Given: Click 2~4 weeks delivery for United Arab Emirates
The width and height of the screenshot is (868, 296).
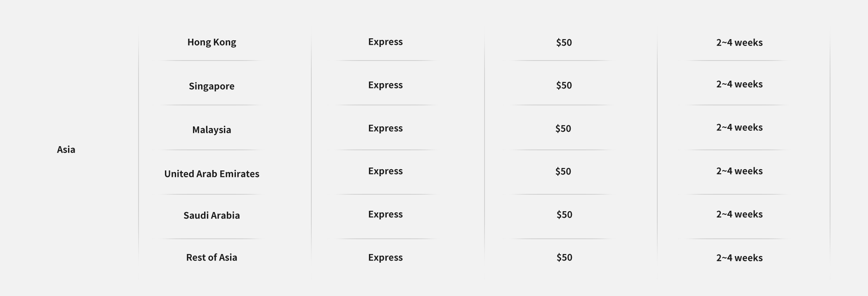Looking at the screenshot, I should 739,171.
